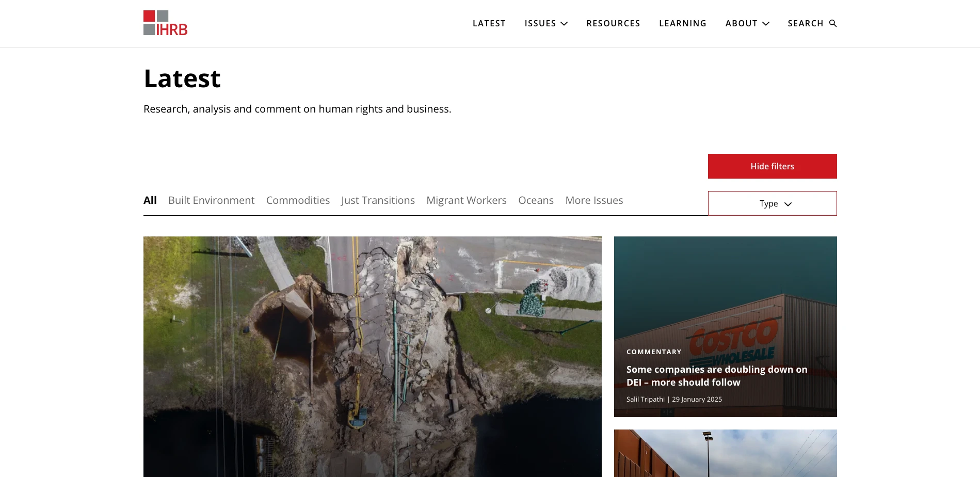Open the large aerial road damage image
The height and width of the screenshot is (477, 980).
point(373,357)
